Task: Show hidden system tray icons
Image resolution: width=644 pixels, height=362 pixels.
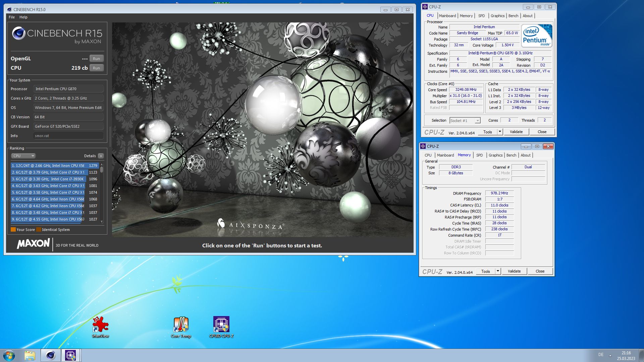Action: [x=610, y=355]
